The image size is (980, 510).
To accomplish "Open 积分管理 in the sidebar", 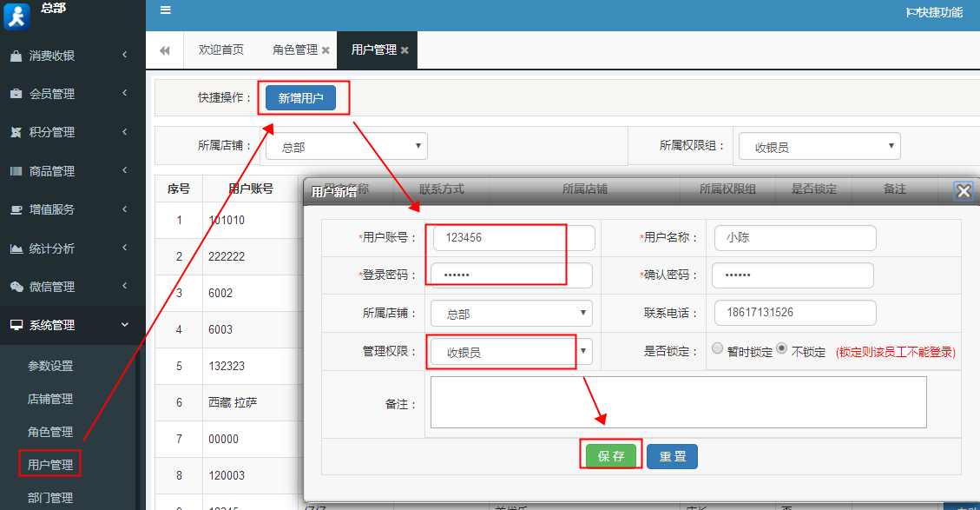I will tap(52, 131).
